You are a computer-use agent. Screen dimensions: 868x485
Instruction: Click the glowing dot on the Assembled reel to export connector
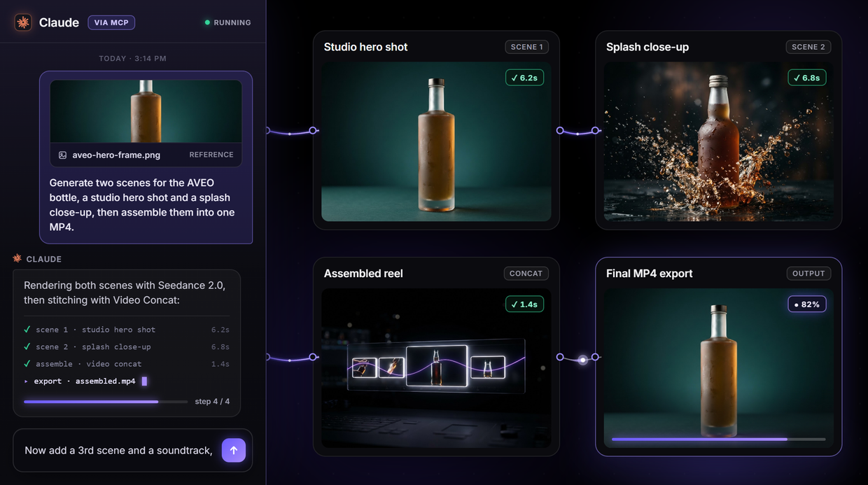582,360
